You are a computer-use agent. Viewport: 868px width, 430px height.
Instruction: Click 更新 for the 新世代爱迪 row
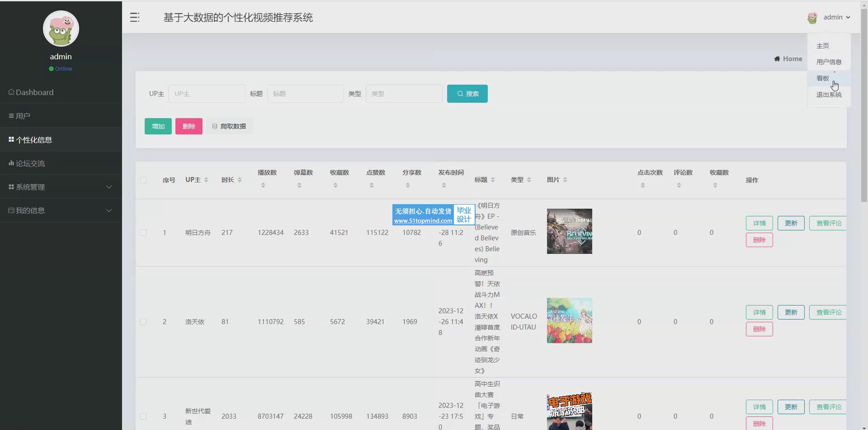[791, 407]
